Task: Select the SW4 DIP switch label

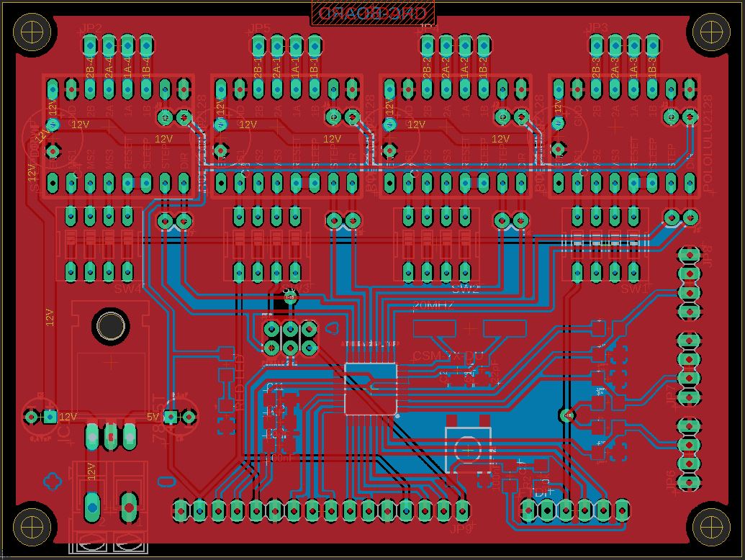Action: coord(128,289)
